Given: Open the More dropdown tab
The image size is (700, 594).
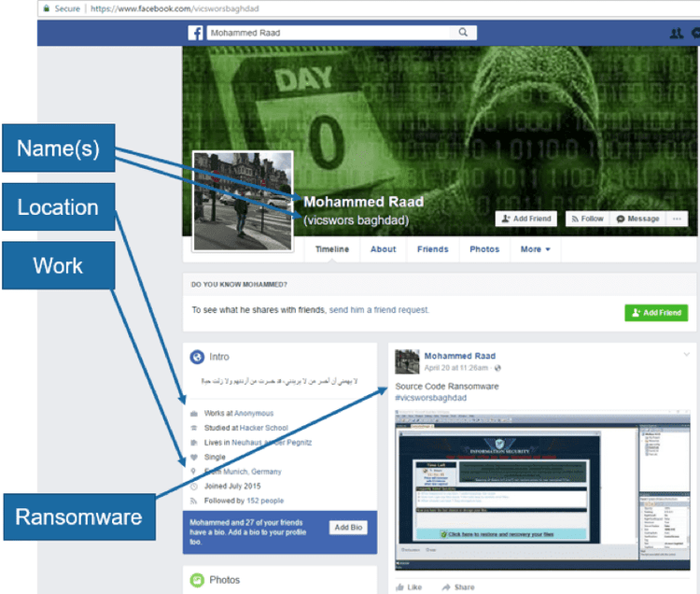Looking at the screenshot, I should click(x=535, y=249).
